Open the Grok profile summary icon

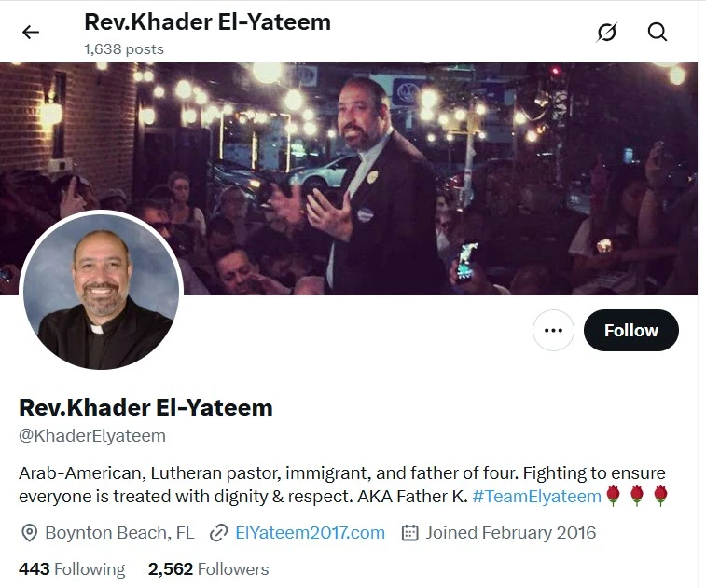[x=606, y=33]
